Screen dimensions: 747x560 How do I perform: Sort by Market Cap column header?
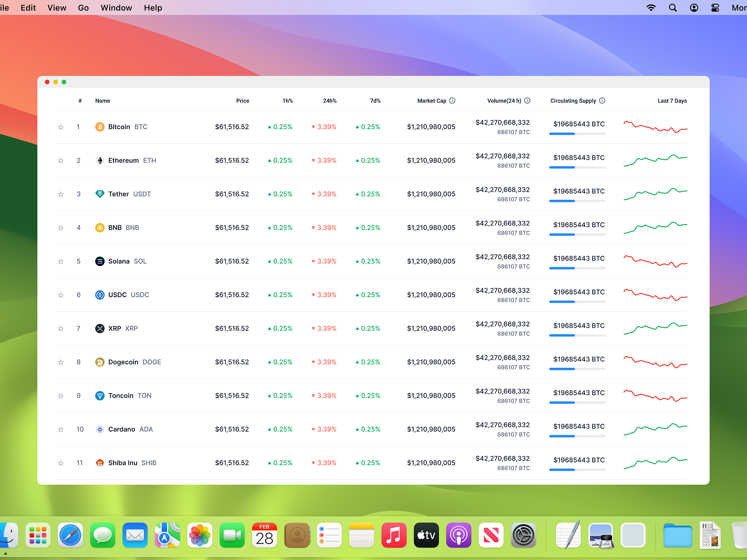point(432,101)
